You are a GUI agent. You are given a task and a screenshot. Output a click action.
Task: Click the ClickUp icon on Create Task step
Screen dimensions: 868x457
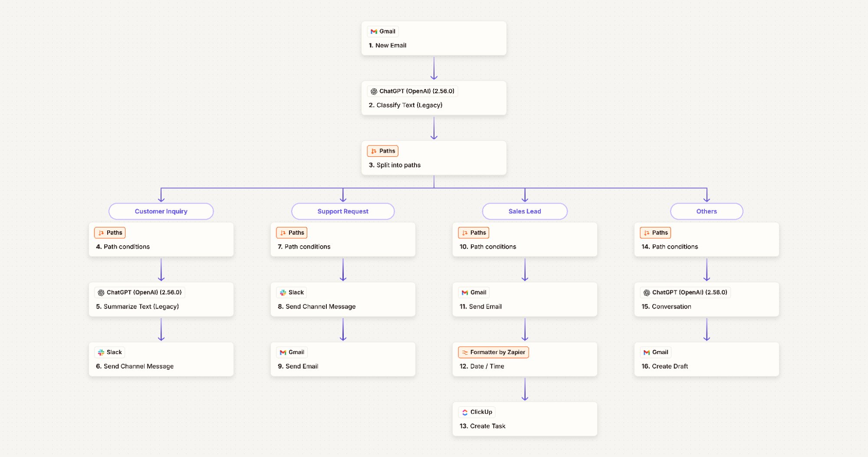(x=464, y=412)
